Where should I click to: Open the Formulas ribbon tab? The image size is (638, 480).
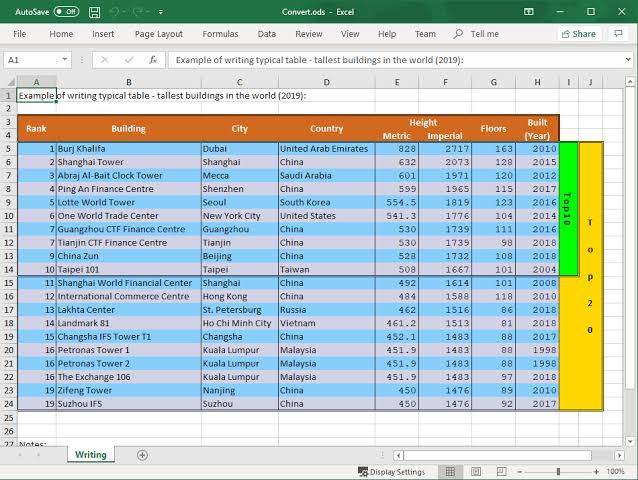click(220, 34)
